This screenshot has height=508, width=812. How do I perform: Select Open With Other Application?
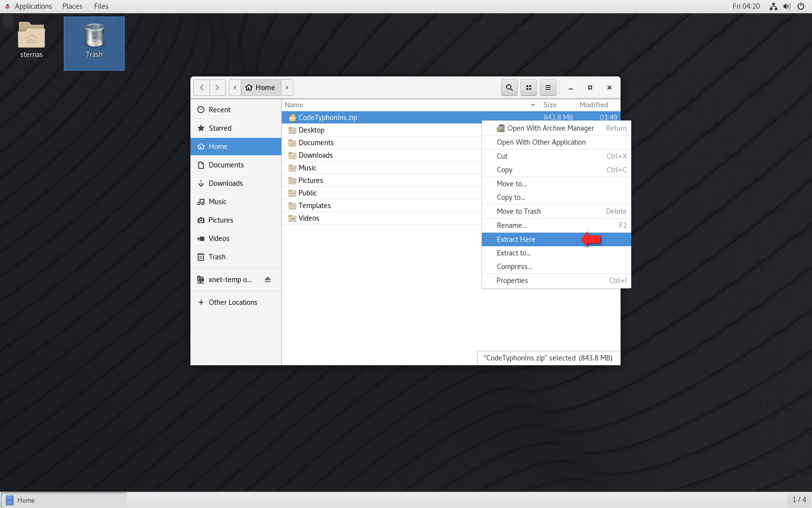point(556,142)
